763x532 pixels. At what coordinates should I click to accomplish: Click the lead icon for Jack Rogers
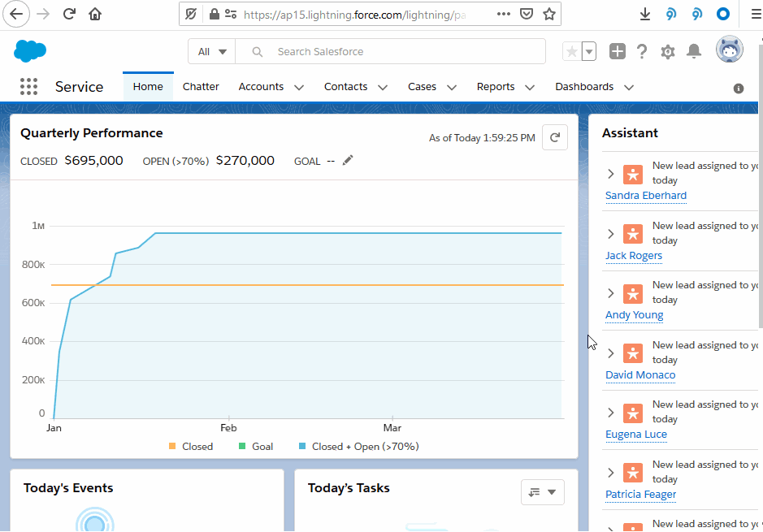coord(633,234)
